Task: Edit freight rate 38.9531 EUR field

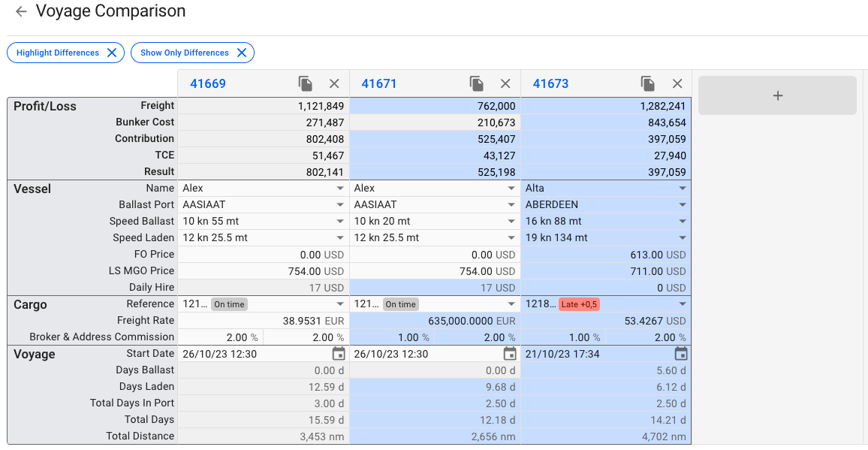Action: click(264, 321)
